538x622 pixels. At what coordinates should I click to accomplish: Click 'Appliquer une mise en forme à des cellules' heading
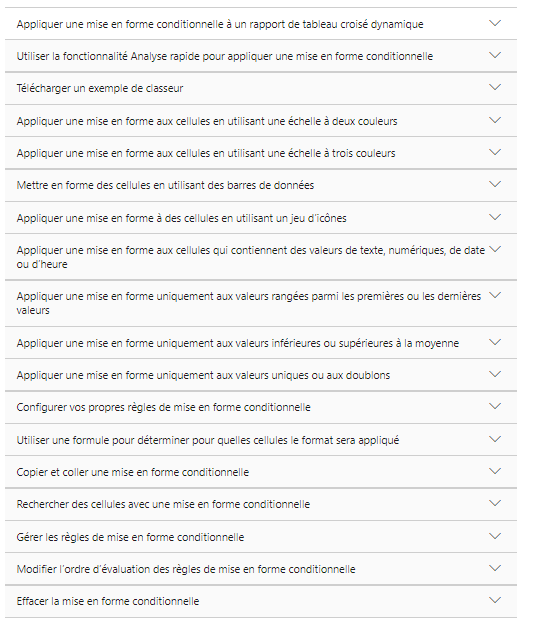coord(181,218)
